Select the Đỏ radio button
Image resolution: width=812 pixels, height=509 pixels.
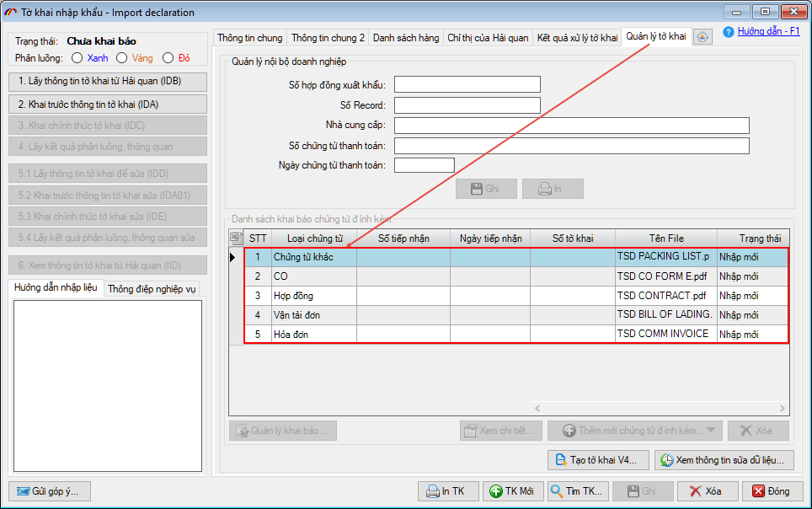[x=168, y=58]
